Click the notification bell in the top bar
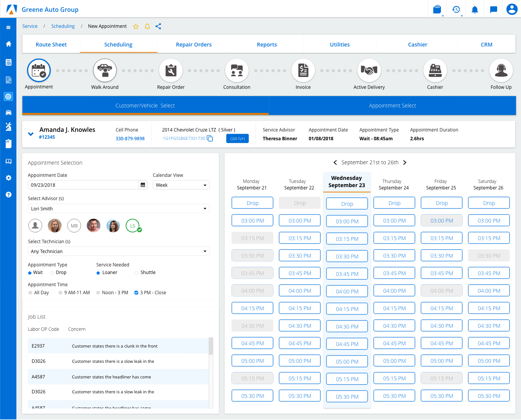Image resolution: width=521 pixels, height=420 pixels. pos(474,10)
